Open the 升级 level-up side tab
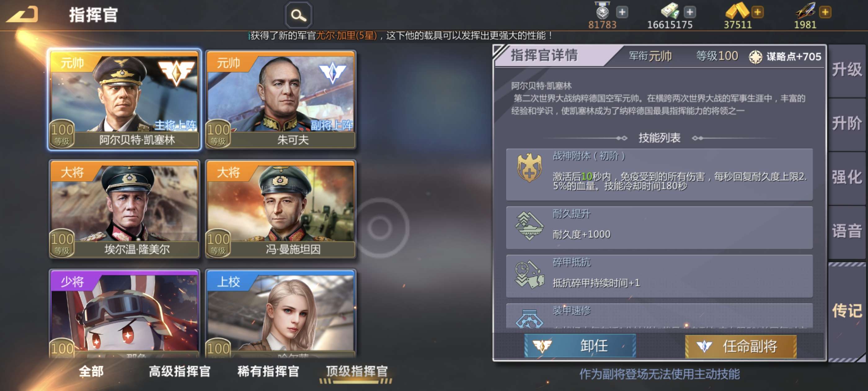 coord(847,70)
